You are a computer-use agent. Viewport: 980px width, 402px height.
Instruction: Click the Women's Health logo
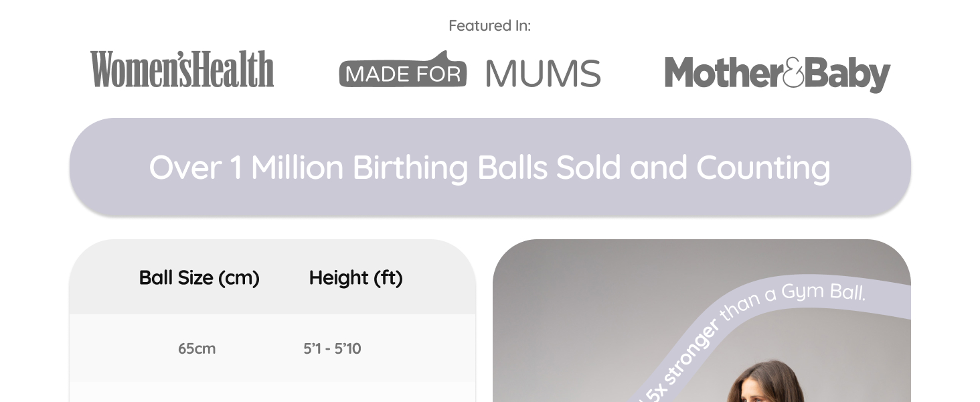(x=182, y=69)
